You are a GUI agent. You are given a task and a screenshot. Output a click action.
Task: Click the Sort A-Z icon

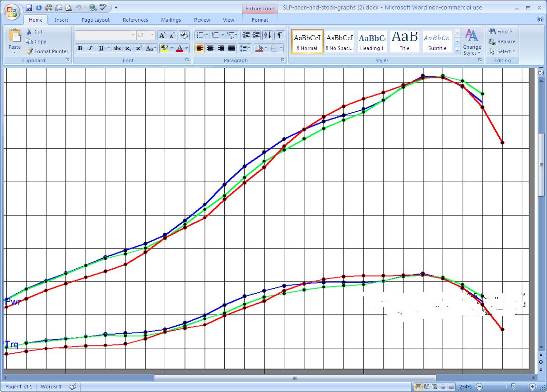pos(267,35)
